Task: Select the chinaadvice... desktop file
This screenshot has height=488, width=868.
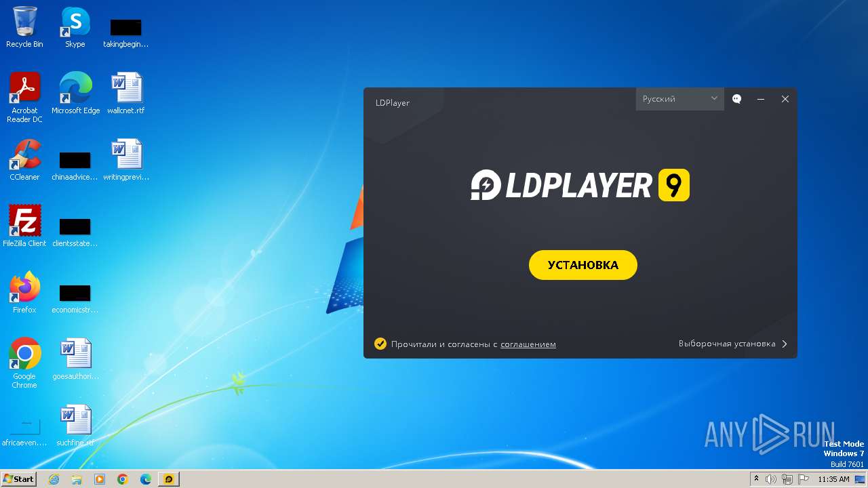Action: 75,165
